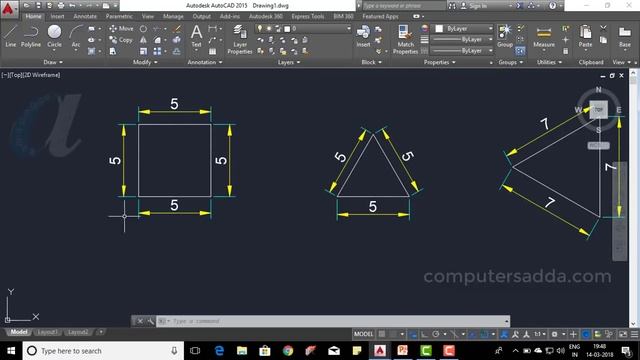Viewport: 640px width, 360px height.
Task: Select the Erase tool icon
Action: pyautogui.click(x=177, y=29)
